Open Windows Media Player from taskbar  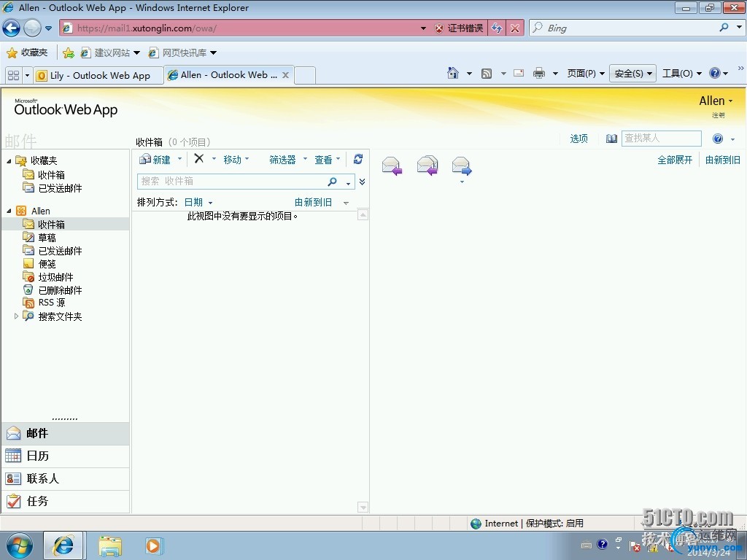point(154,545)
